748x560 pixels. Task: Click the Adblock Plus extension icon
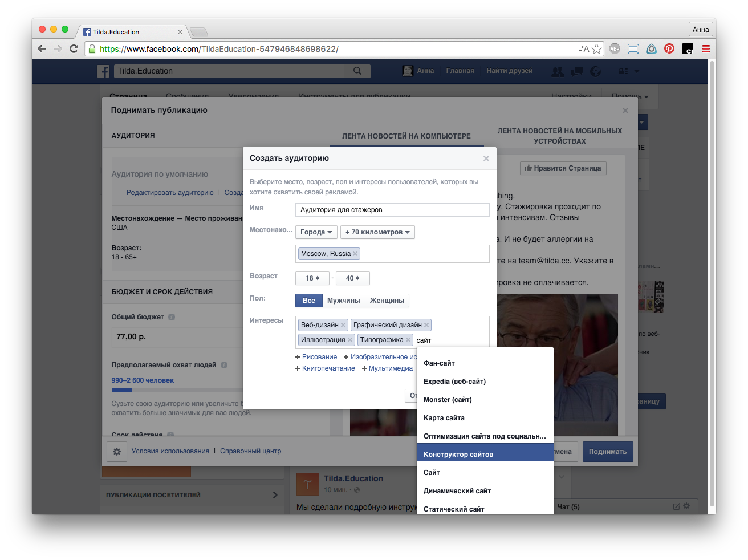click(x=615, y=49)
